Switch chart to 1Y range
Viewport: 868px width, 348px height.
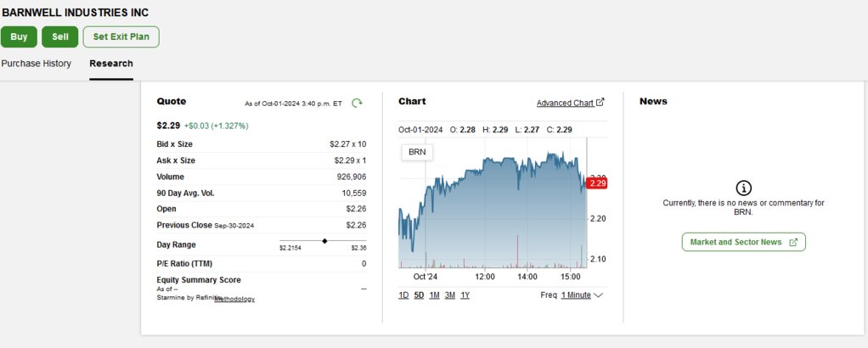(465, 295)
